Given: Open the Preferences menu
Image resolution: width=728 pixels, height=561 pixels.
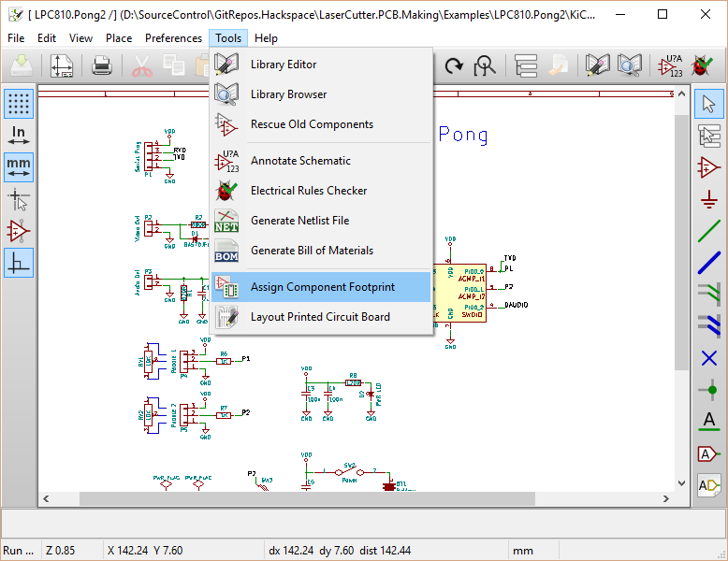Looking at the screenshot, I should pyautogui.click(x=173, y=38).
